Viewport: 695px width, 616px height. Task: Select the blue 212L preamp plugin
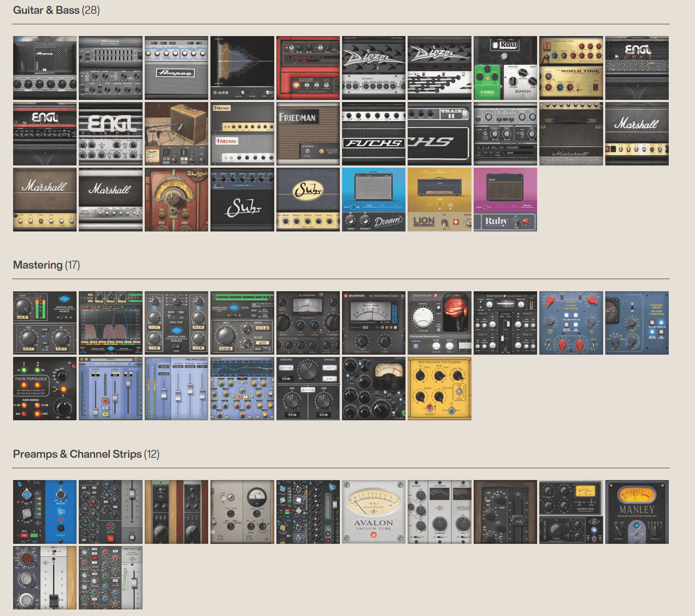(45, 512)
